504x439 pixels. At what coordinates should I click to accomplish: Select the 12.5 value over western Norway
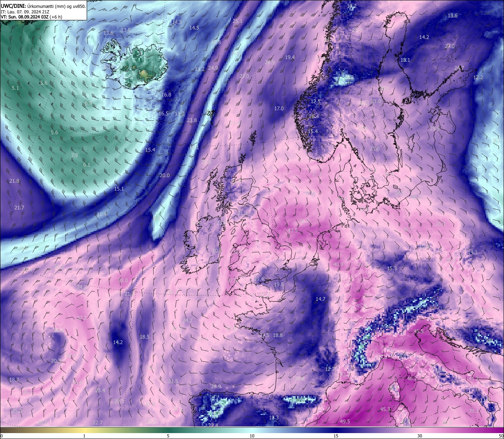315,101
